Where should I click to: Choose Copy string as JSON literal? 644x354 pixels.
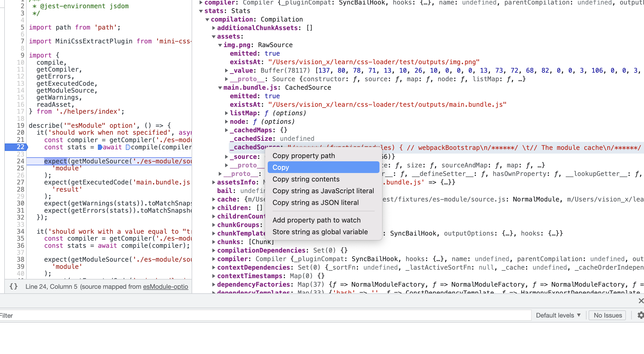(x=316, y=203)
